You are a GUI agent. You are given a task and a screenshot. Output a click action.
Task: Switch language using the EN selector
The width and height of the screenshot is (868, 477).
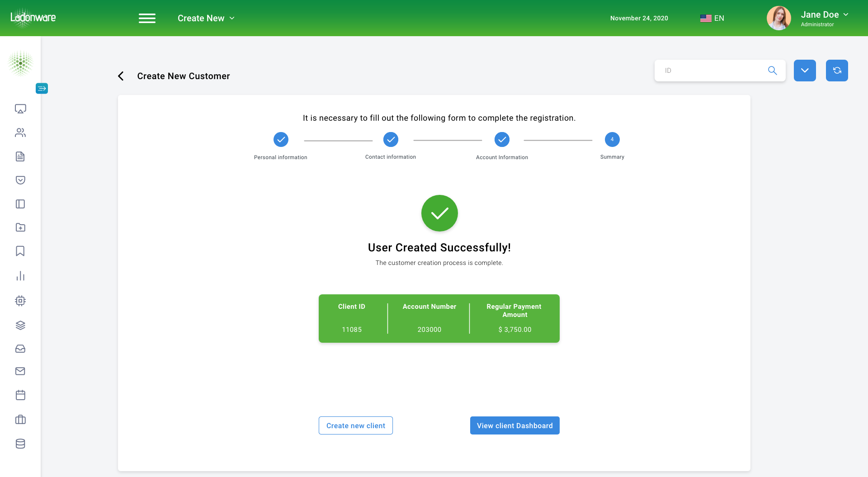point(712,18)
